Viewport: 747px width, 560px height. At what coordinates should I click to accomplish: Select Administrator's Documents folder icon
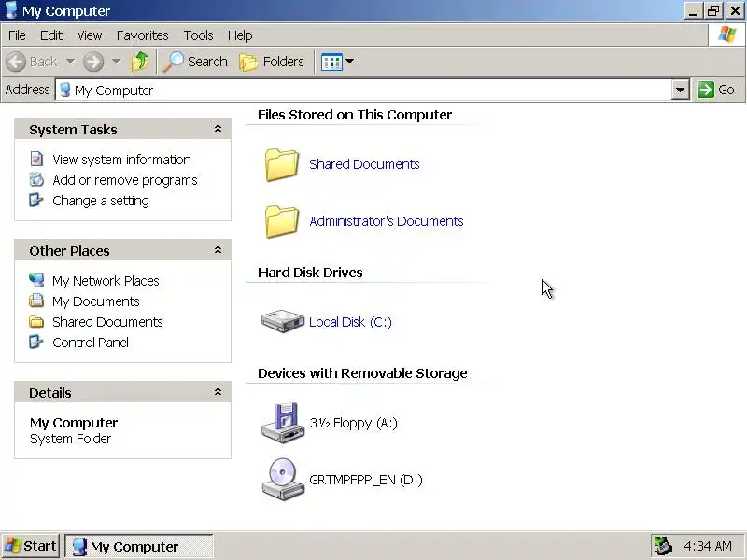pyautogui.click(x=282, y=221)
